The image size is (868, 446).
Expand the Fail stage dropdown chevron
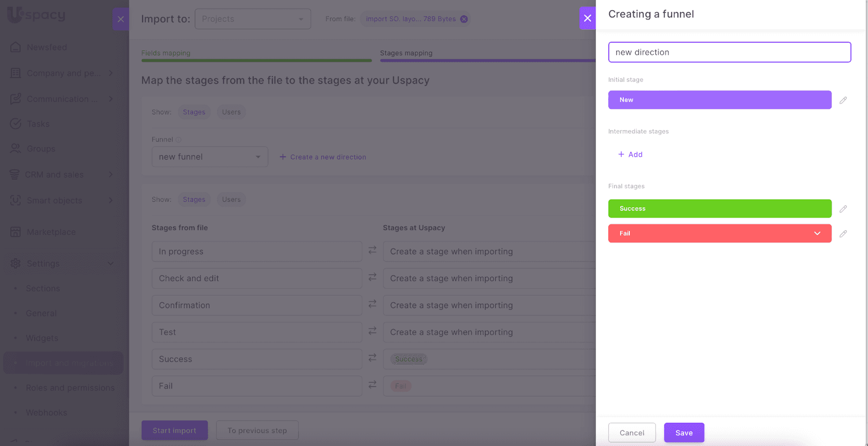coord(817,233)
